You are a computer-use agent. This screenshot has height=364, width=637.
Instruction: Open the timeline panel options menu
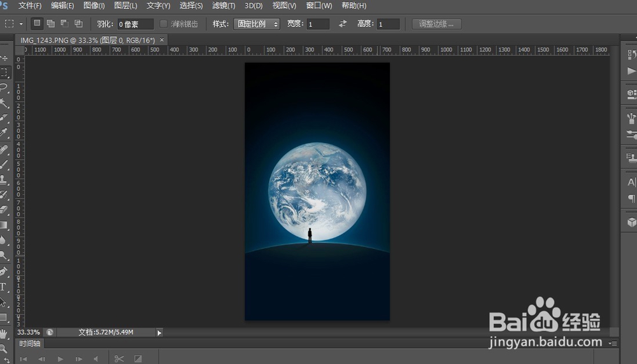point(613,343)
